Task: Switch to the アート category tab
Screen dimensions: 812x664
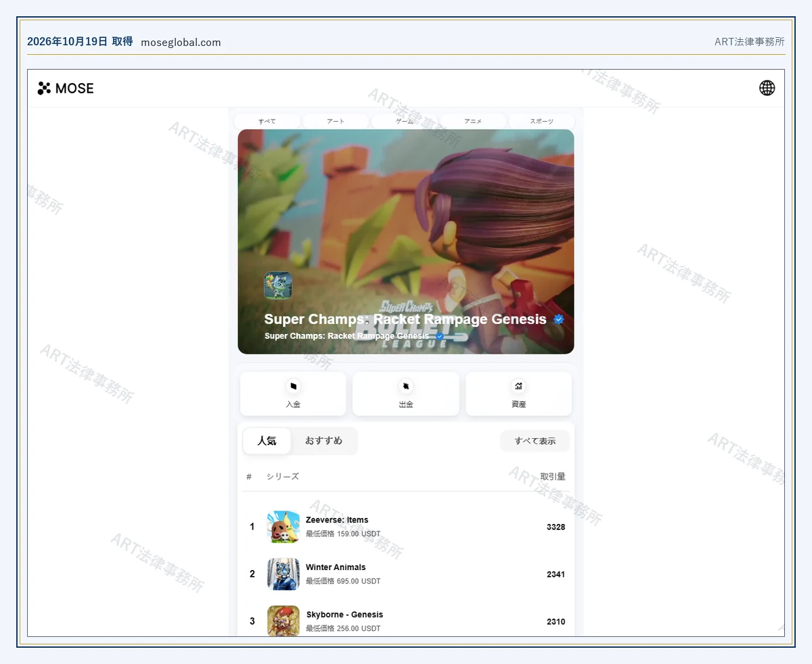Action: tap(336, 121)
